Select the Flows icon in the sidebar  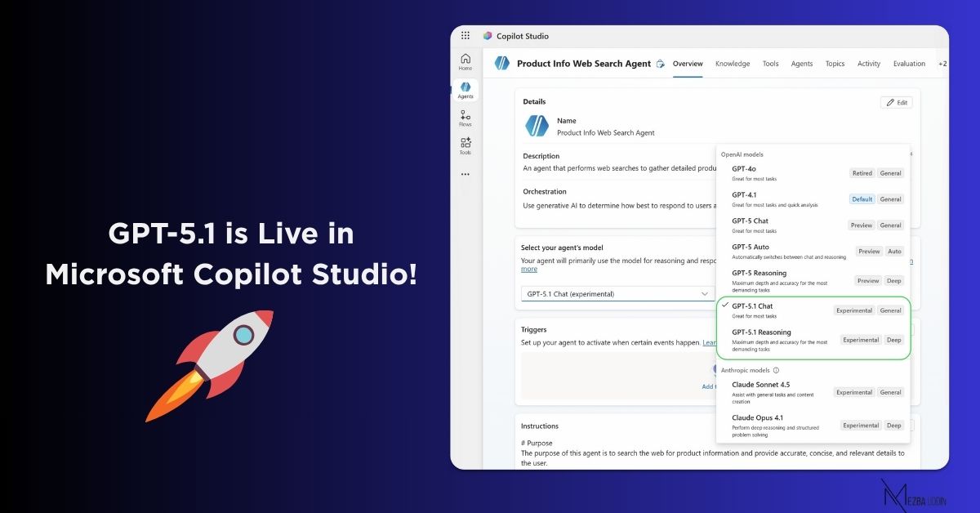tap(465, 116)
